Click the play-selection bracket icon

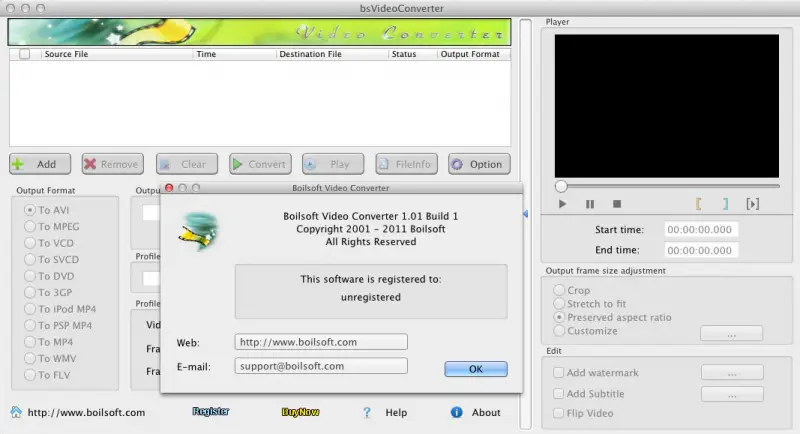[x=753, y=204]
